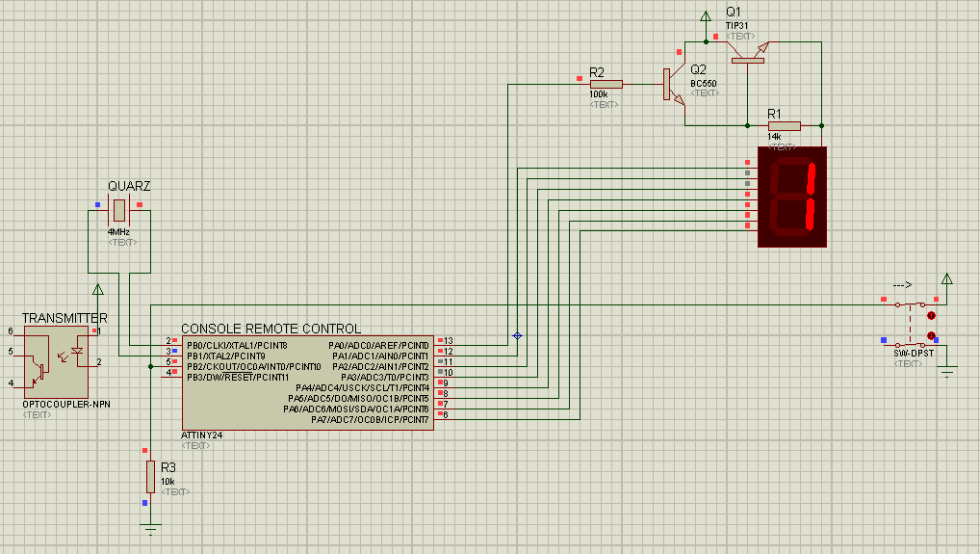Click the ground symbol below R3
This screenshot has width=980, height=554.
150,527
